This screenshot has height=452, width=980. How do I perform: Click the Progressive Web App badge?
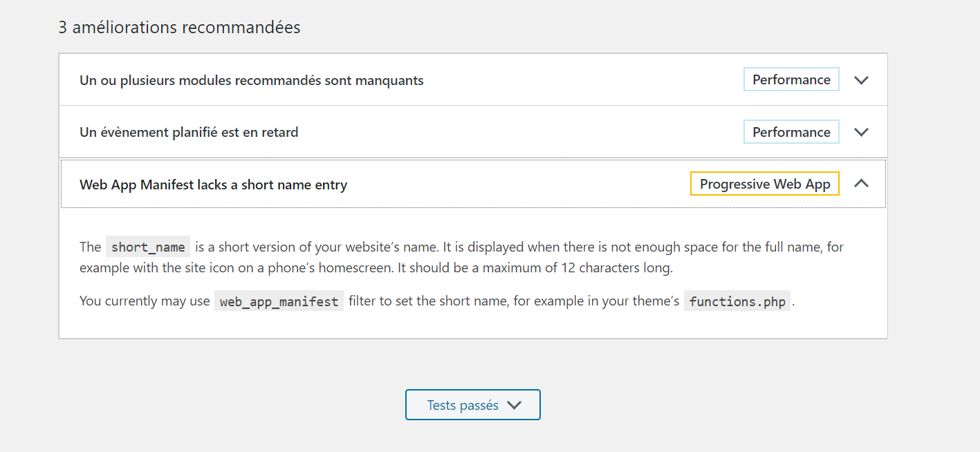765,184
